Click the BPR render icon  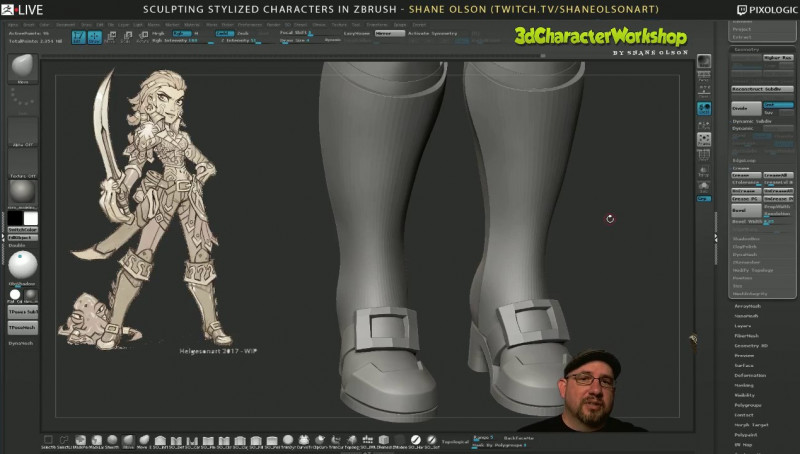704,61
